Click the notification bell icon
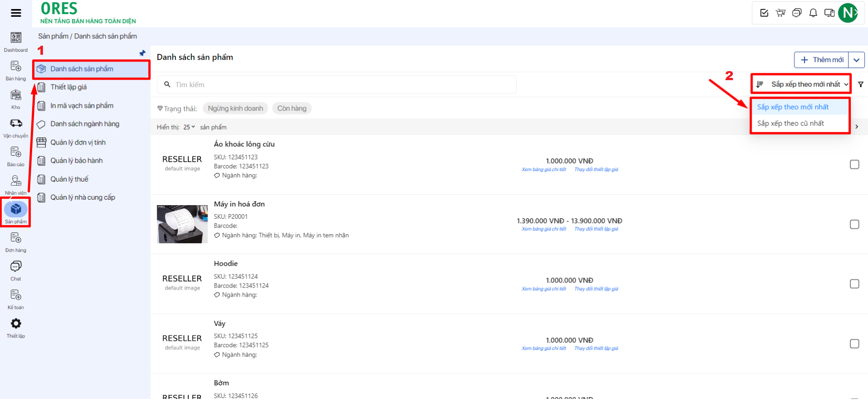This screenshot has width=868, height=403. (x=813, y=13)
